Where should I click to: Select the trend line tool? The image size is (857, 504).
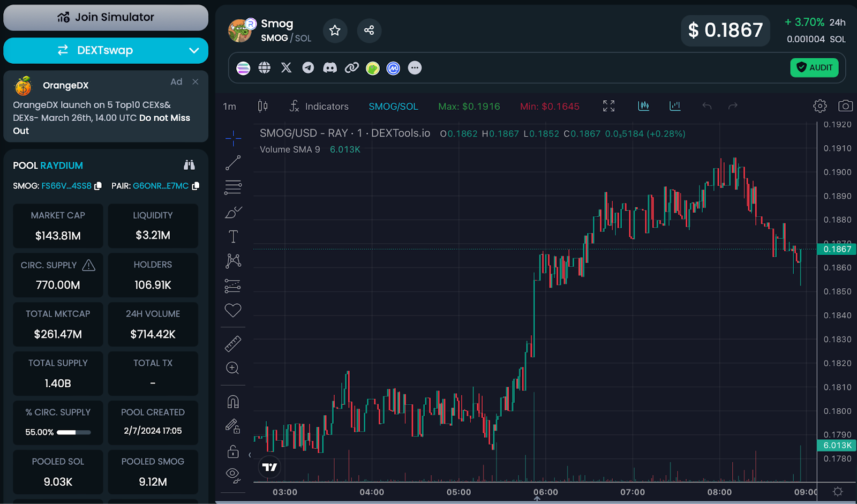[x=233, y=163]
